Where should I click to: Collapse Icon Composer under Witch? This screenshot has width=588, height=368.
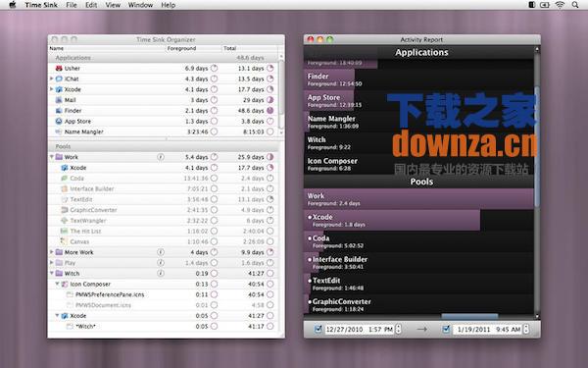pos(57,284)
